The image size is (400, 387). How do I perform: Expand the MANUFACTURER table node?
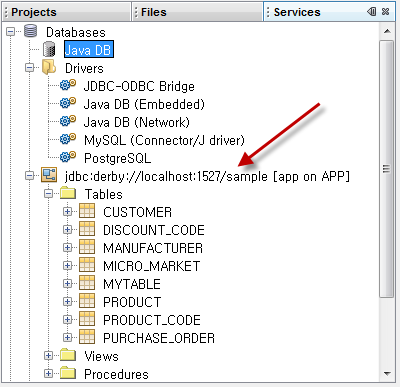(68, 248)
